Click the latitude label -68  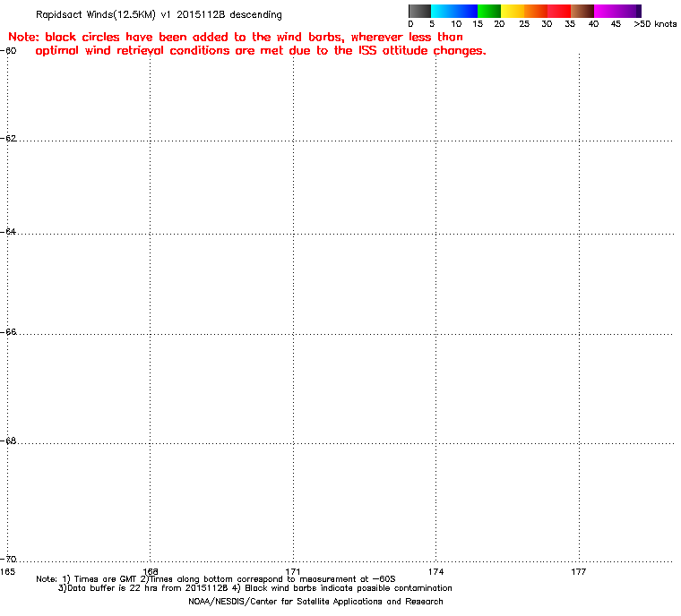pos(8,441)
